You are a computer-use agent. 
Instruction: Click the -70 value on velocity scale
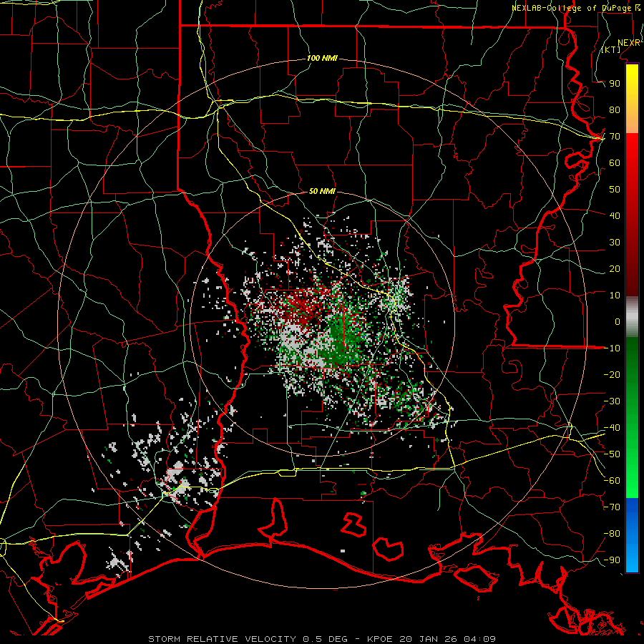612,507
